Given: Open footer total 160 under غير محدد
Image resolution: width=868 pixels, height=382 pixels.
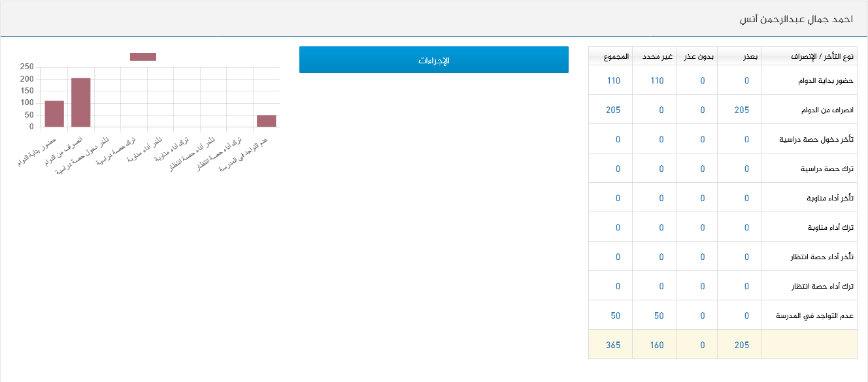Looking at the screenshot, I should coord(657,345).
